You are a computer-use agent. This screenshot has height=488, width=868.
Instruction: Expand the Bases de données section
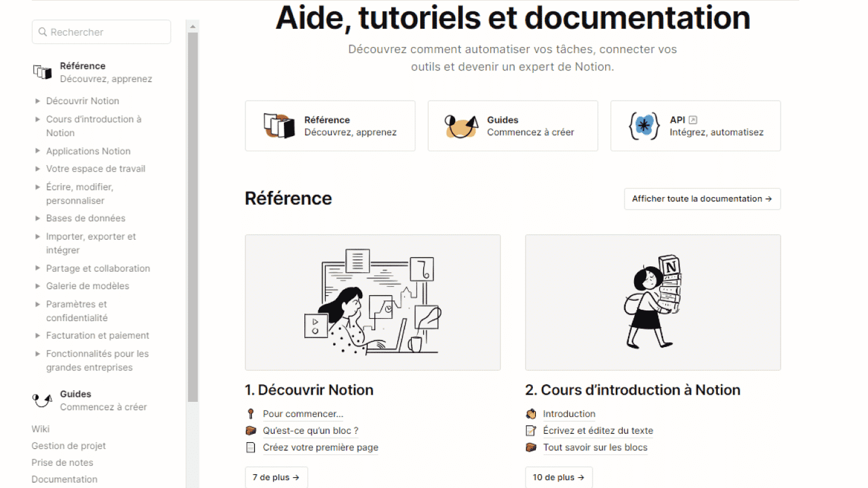click(x=38, y=218)
